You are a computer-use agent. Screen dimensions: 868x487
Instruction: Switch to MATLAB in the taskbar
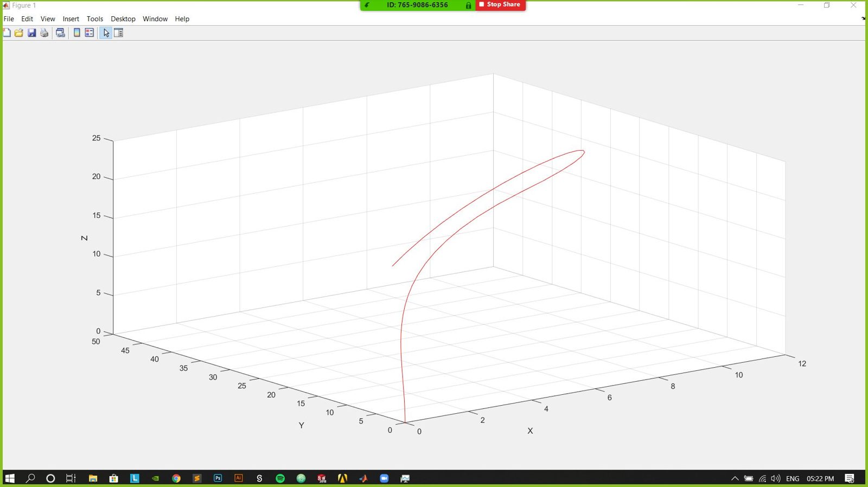[x=363, y=478]
